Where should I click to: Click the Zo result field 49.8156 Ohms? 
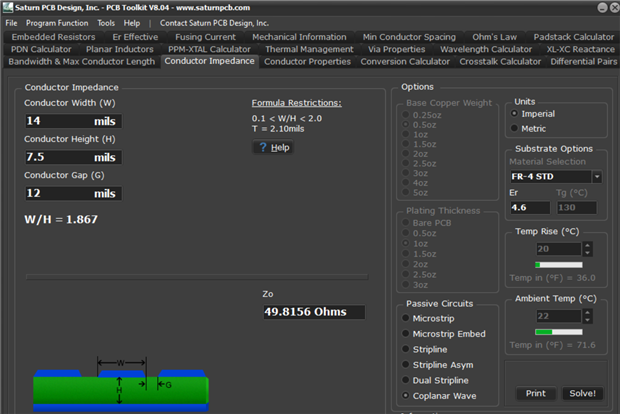click(314, 312)
